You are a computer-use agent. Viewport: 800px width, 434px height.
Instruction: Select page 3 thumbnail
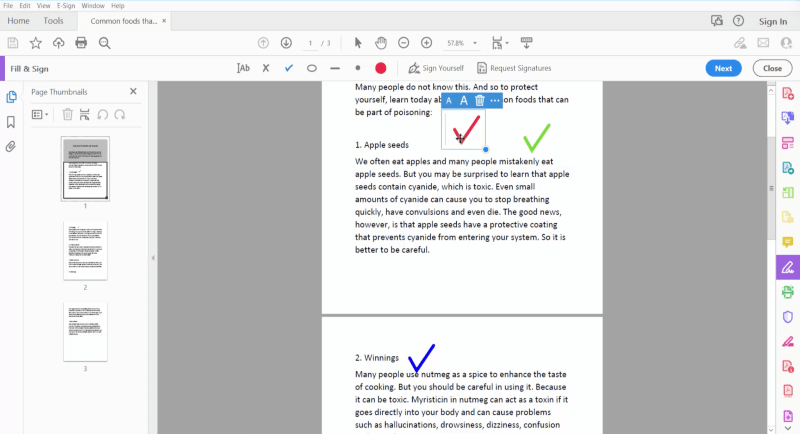85,331
